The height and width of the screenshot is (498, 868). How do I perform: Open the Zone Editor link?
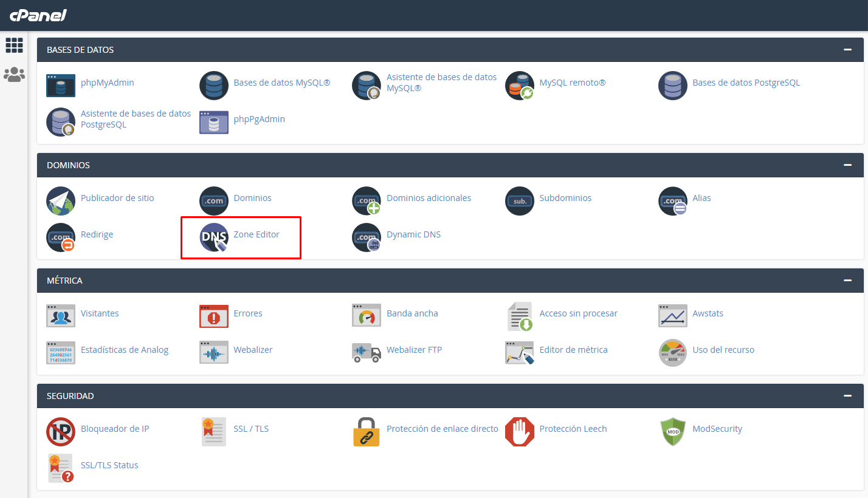257,234
